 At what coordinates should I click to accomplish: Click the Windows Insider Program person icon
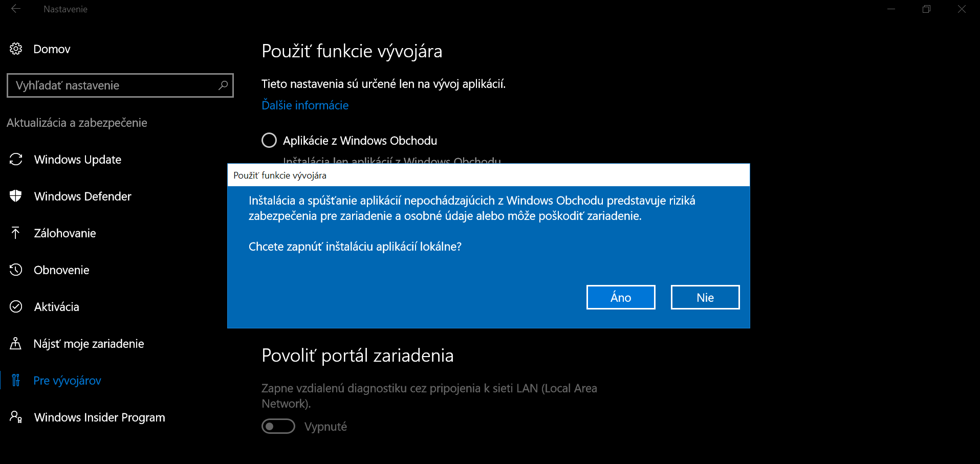[16, 417]
